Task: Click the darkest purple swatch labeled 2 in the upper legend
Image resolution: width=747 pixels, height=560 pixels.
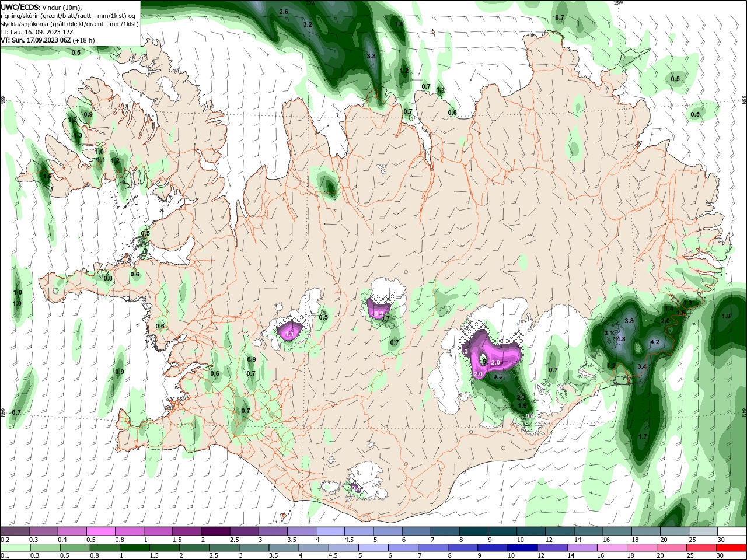Action: click(215, 531)
